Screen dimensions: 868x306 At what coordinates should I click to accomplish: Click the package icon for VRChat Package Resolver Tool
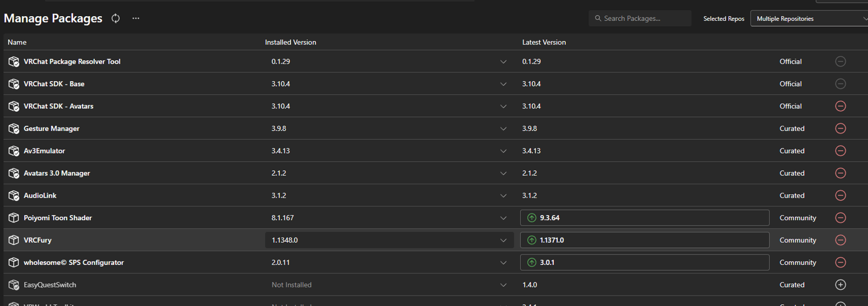(x=14, y=61)
